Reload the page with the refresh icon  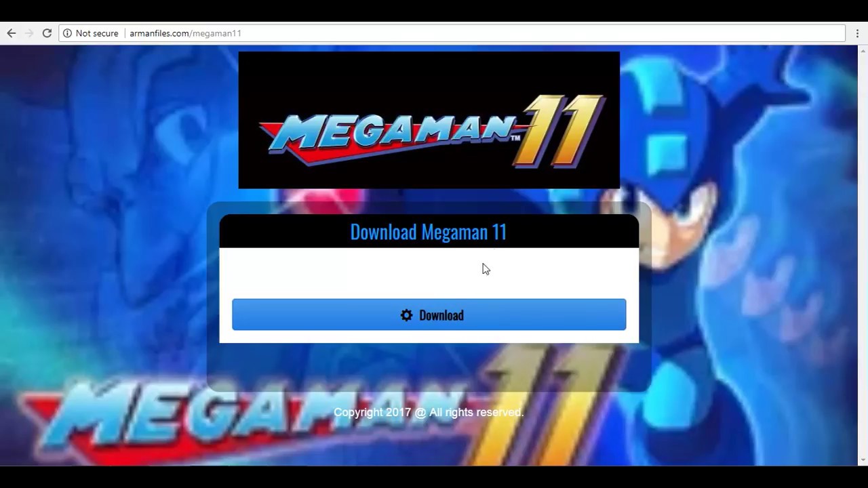coord(47,33)
